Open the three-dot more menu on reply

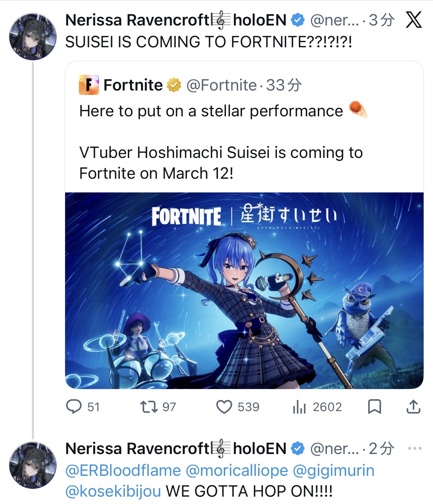coord(415,448)
